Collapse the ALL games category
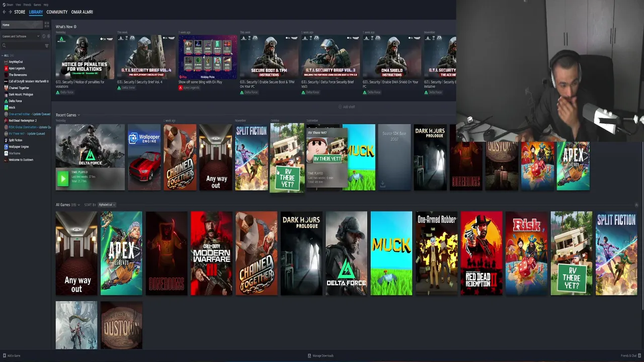 point(3,55)
